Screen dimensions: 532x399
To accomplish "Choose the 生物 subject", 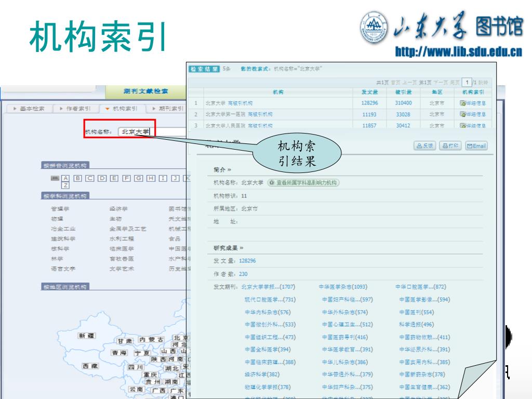I will coord(116,219).
